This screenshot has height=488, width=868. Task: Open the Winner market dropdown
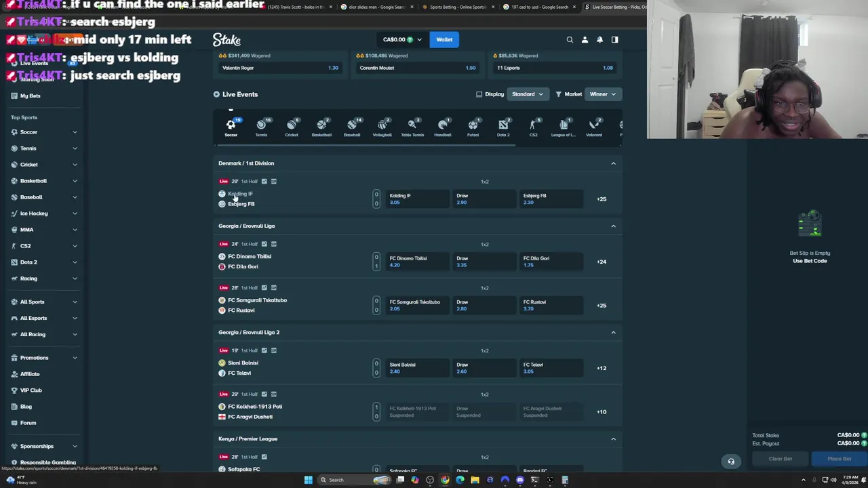point(602,94)
